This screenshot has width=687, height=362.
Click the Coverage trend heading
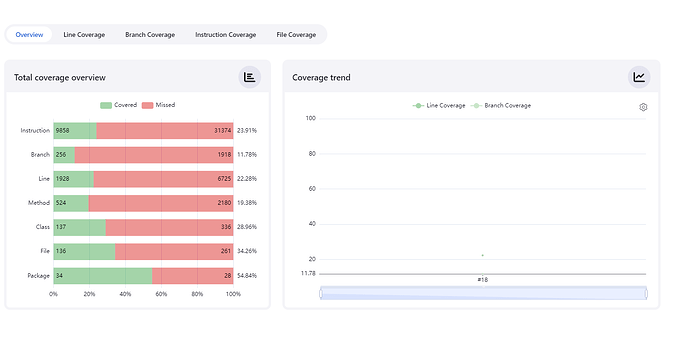click(321, 78)
